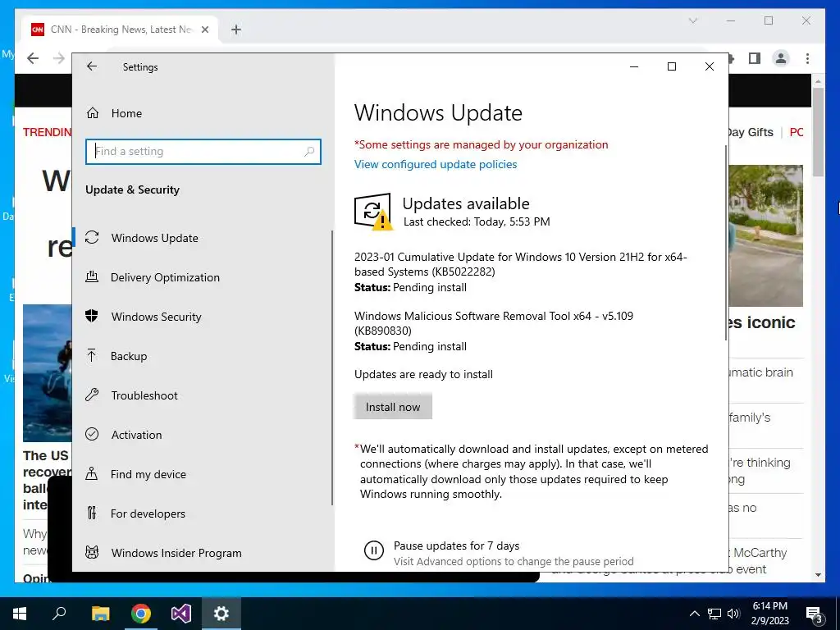Image resolution: width=840 pixels, height=630 pixels.
Task: Click the Chrome page vertical scrollbar
Action: click(x=818, y=132)
